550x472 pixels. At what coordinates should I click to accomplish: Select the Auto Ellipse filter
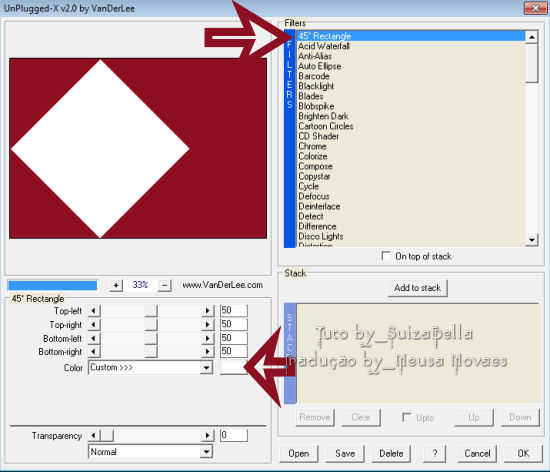(x=411, y=66)
